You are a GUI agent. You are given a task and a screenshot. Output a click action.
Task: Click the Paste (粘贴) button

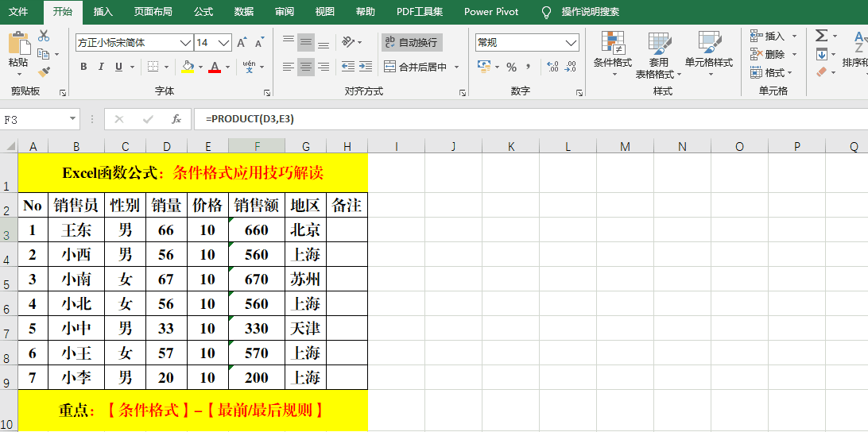coord(18,49)
